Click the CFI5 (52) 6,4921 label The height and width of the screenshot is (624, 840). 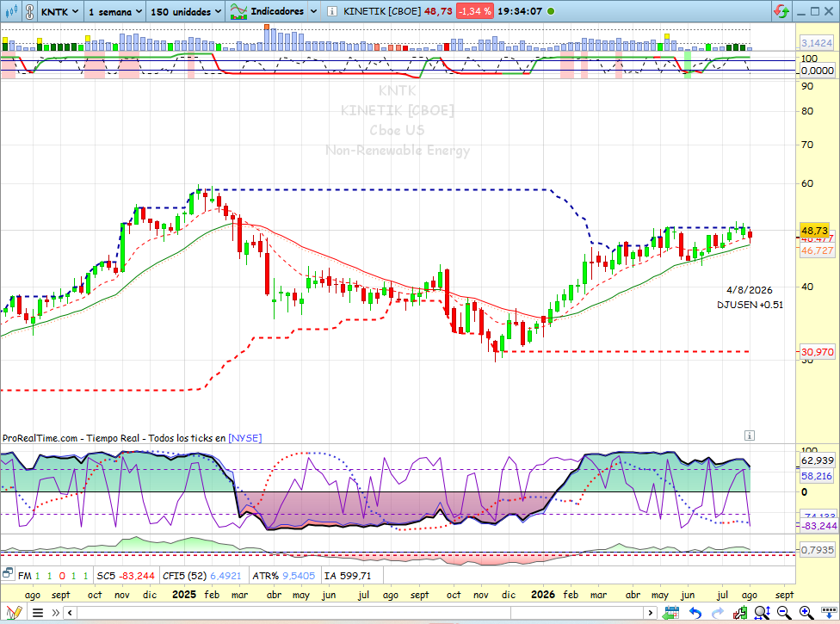tap(201, 576)
